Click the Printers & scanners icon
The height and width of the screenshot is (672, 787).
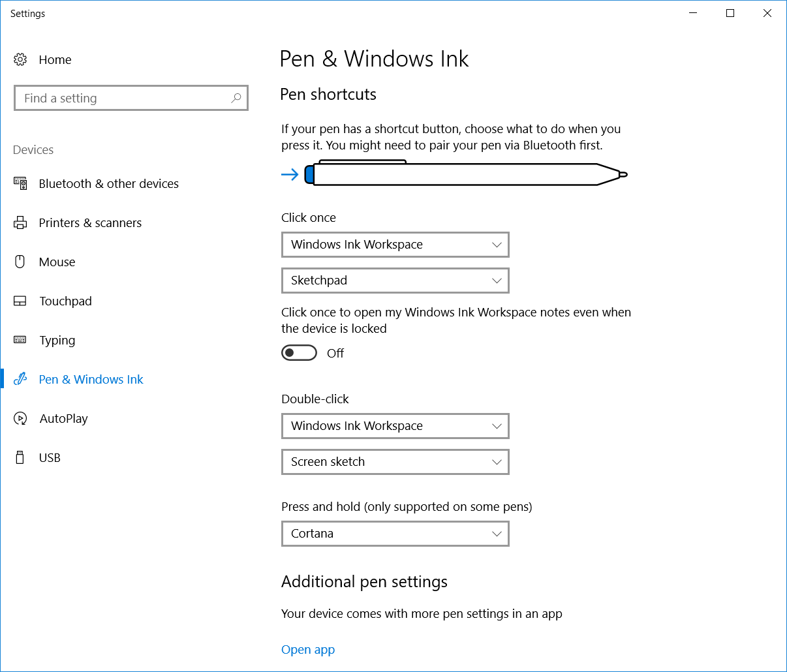click(20, 222)
